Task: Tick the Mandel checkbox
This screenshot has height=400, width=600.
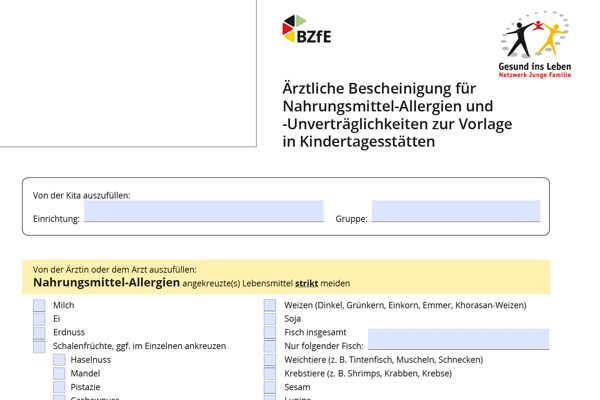Action: click(x=59, y=373)
